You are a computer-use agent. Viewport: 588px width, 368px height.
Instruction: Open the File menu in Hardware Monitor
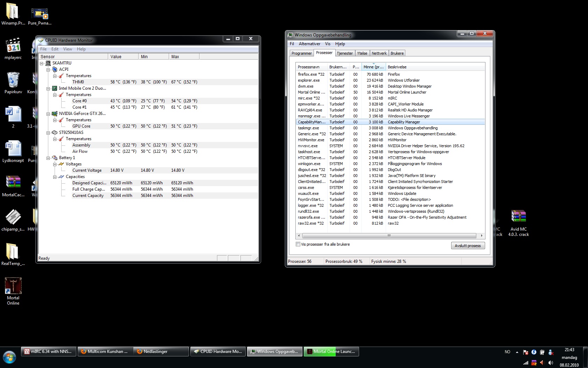(43, 49)
